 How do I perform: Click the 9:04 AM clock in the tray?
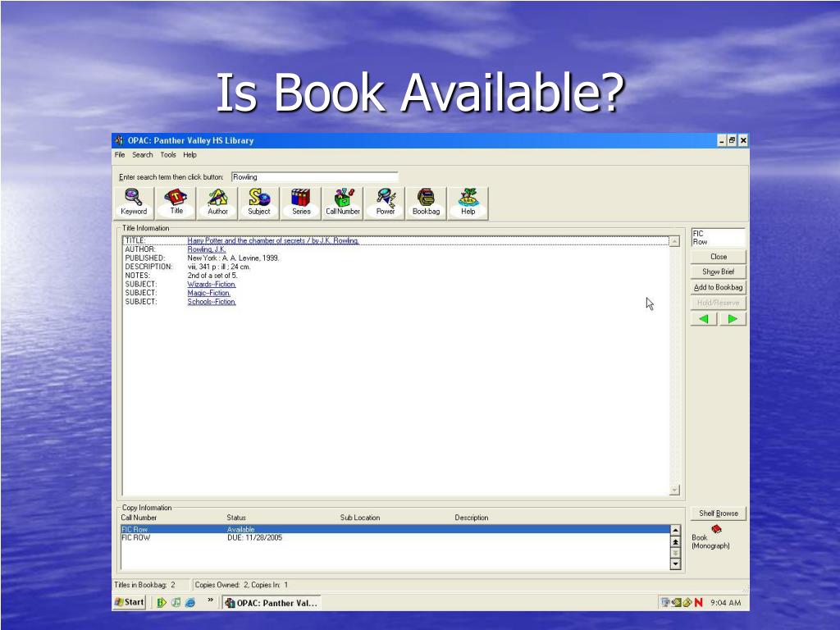coord(726,603)
